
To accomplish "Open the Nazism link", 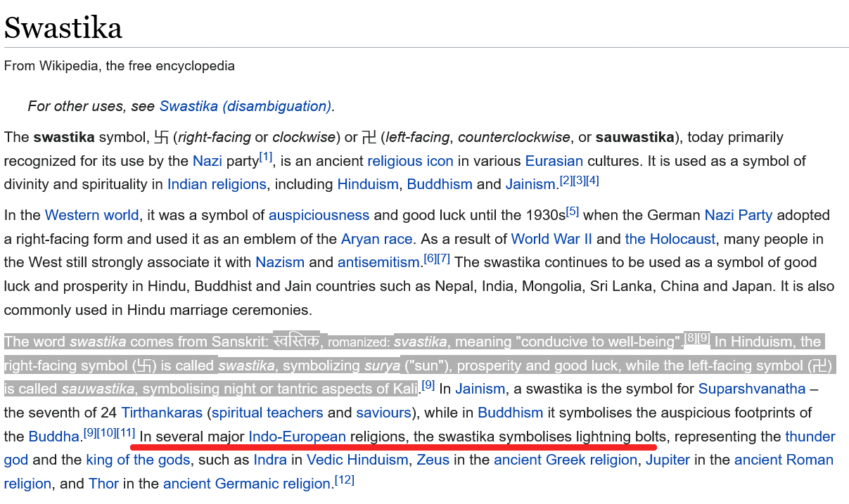I will [x=280, y=263].
